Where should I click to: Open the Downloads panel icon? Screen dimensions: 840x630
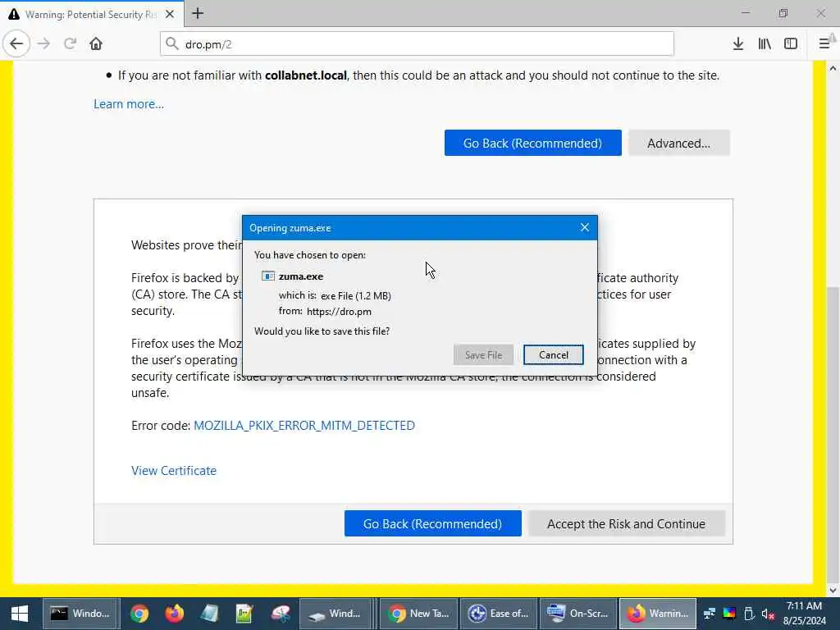(x=737, y=43)
